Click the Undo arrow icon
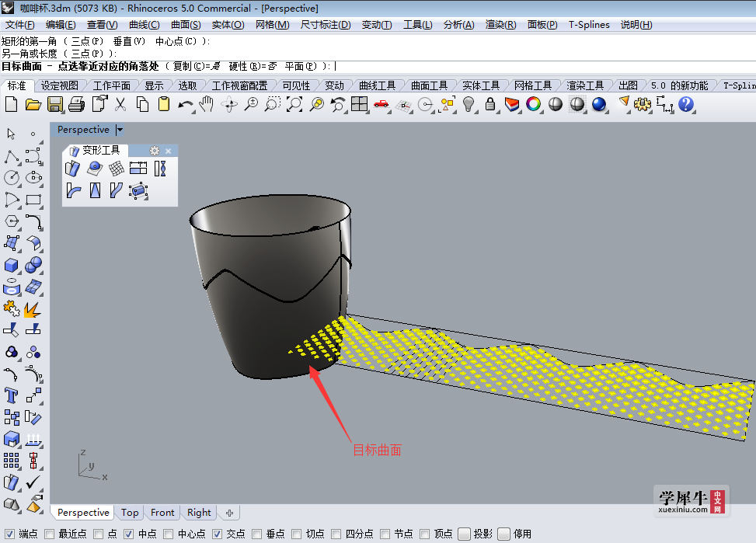Screen dimensions: 756x543 point(185,104)
